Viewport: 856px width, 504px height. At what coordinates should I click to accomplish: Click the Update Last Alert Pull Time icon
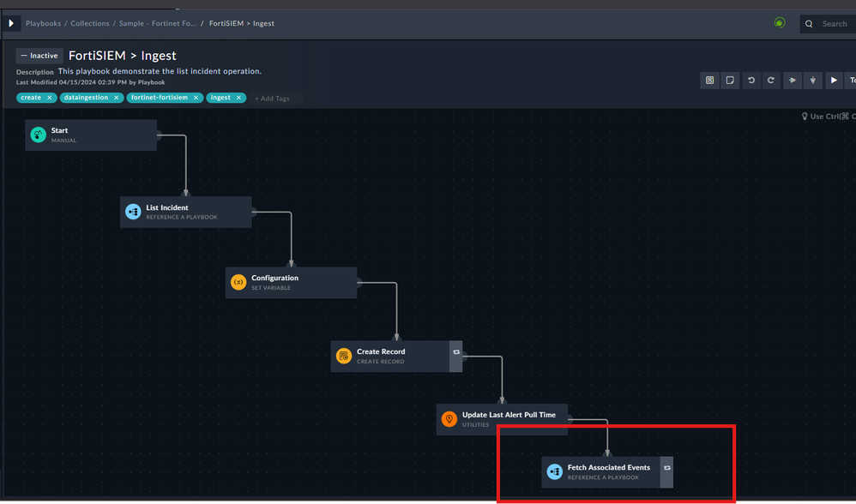click(x=449, y=419)
